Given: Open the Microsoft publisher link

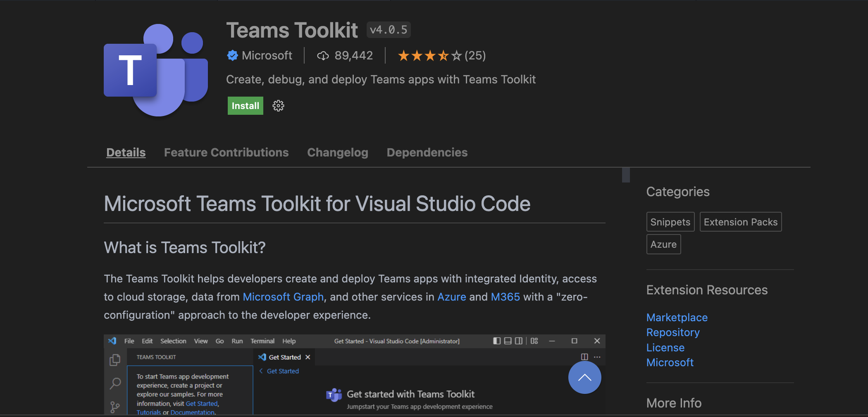Looking at the screenshot, I should click(267, 55).
